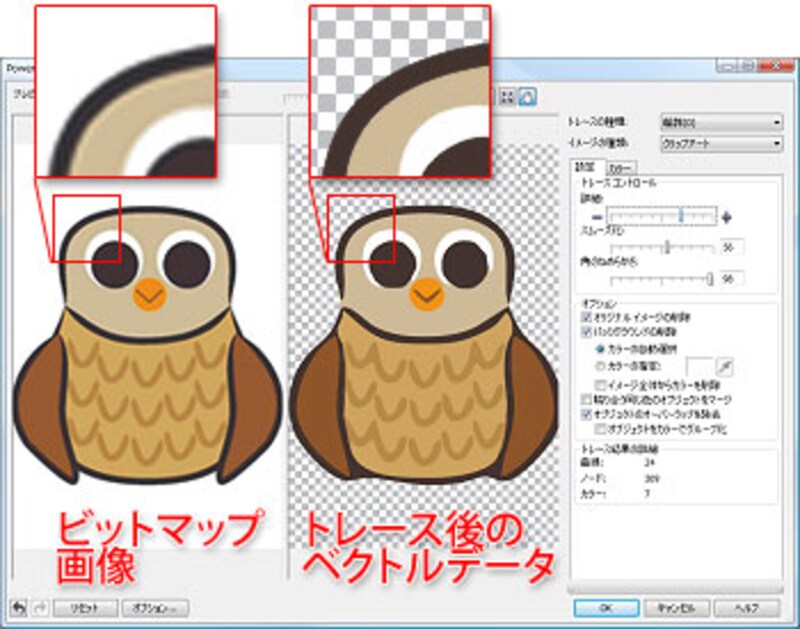The image size is (800, 629).
Task: Click the zoom-to-fit icon in preview toolbar
Action: pyautogui.click(x=507, y=97)
